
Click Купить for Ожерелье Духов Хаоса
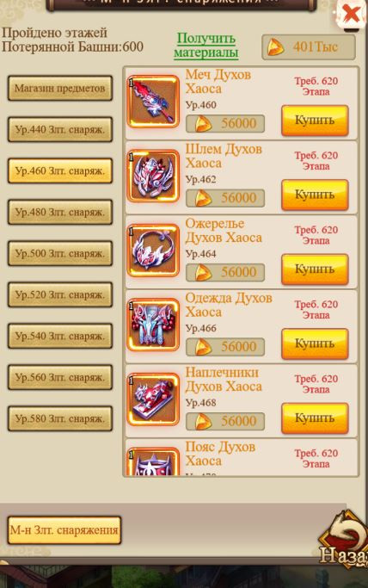click(x=315, y=269)
